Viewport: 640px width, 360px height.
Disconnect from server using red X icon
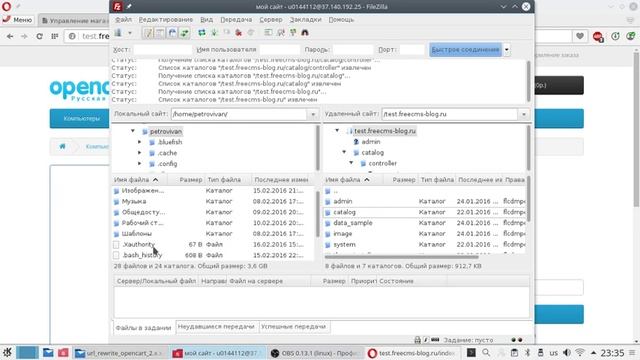(x=239, y=33)
